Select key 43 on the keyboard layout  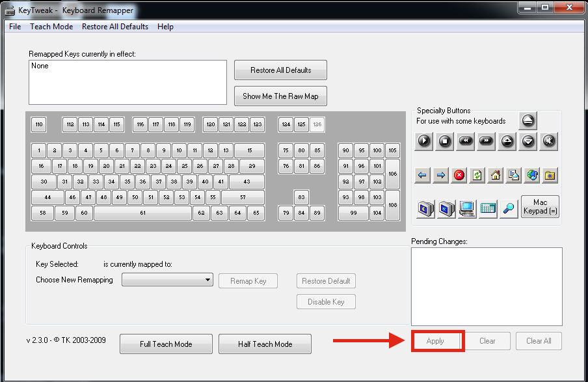[x=247, y=182]
